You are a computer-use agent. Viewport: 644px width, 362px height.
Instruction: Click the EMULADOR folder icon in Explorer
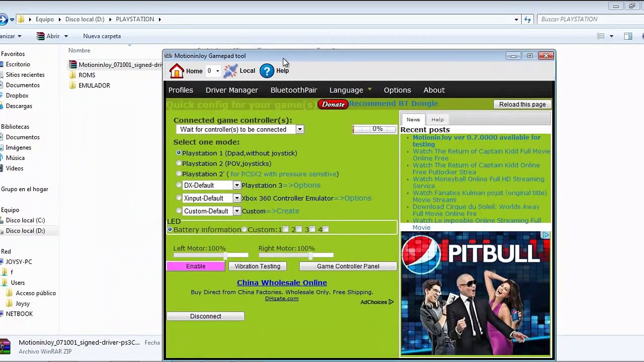(73, 85)
